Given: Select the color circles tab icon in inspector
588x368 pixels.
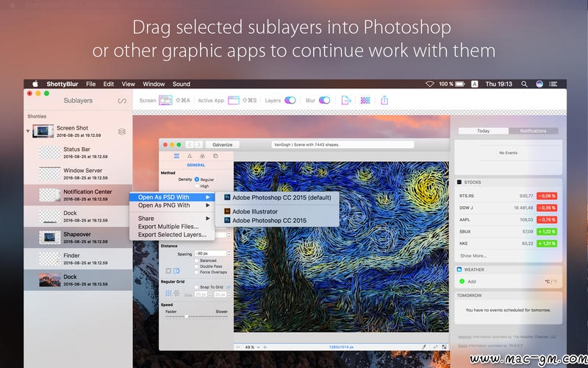Looking at the screenshot, I should click(x=202, y=156).
